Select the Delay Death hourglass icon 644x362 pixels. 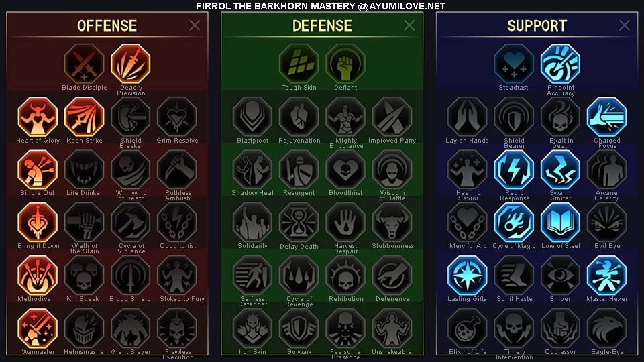point(299,223)
